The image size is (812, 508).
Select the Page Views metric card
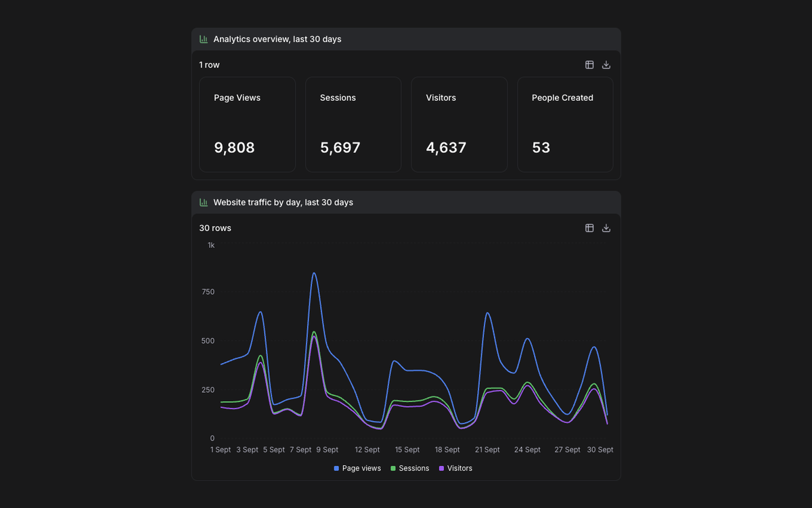(248, 125)
